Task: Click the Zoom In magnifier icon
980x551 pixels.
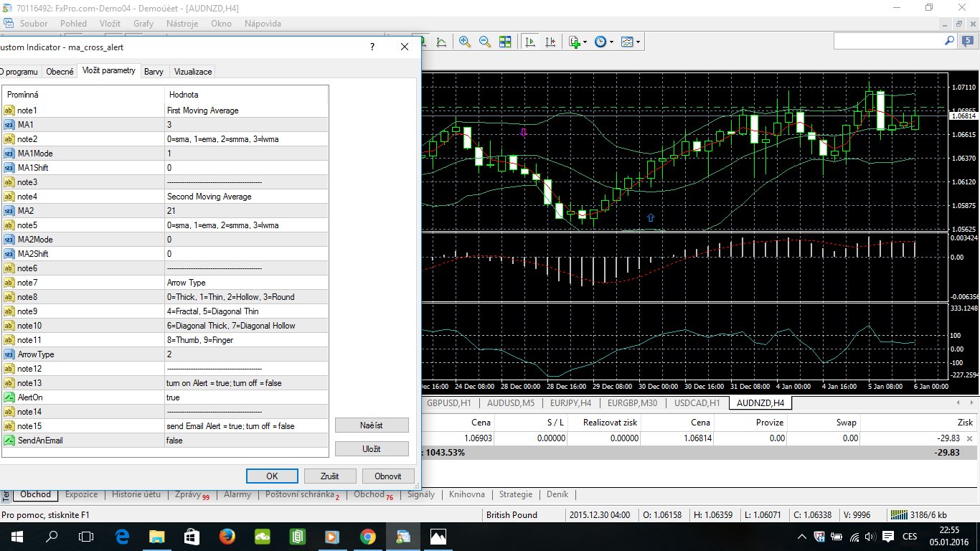Action: tap(465, 42)
